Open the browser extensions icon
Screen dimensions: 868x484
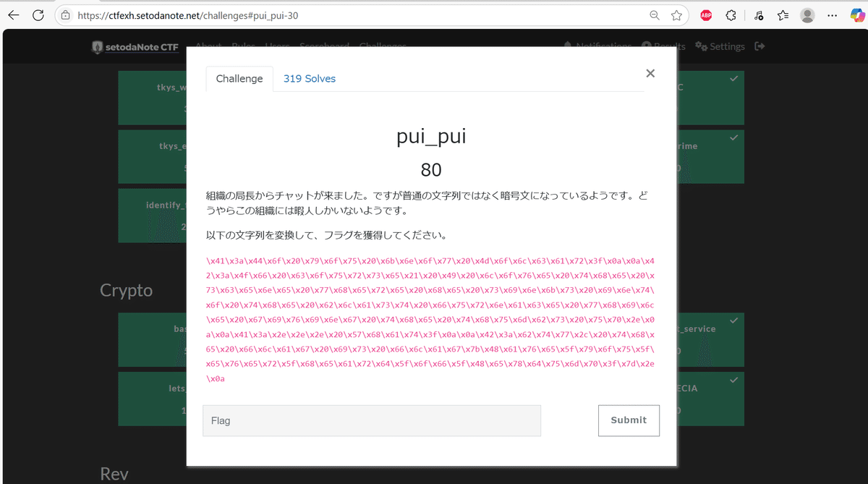tap(731, 15)
